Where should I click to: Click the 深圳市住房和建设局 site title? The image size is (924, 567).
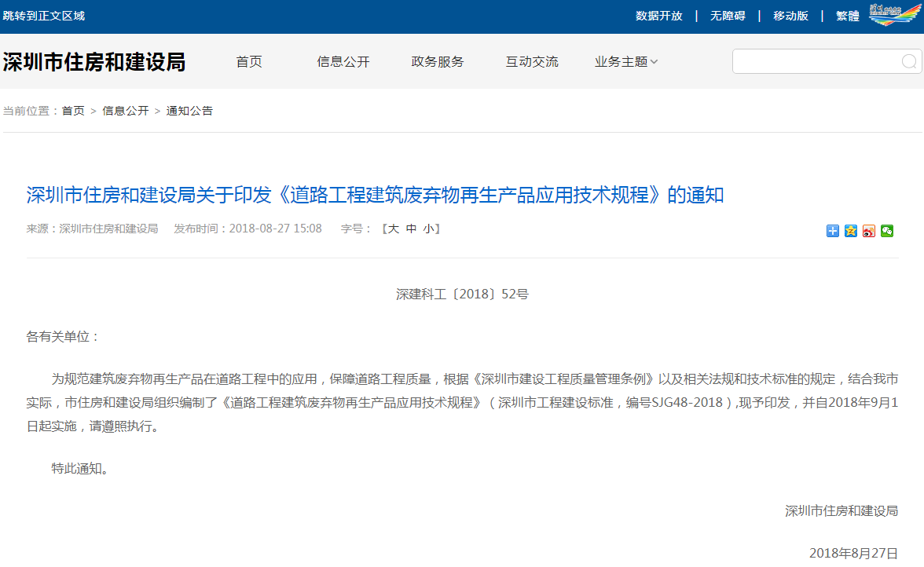[x=94, y=62]
